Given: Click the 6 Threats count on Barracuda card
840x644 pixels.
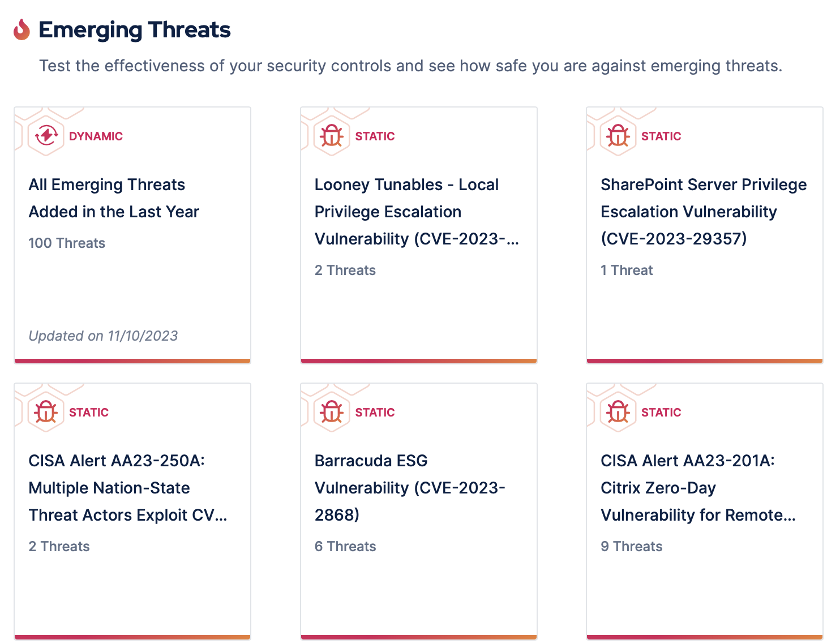Looking at the screenshot, I should tap(345, 547).
